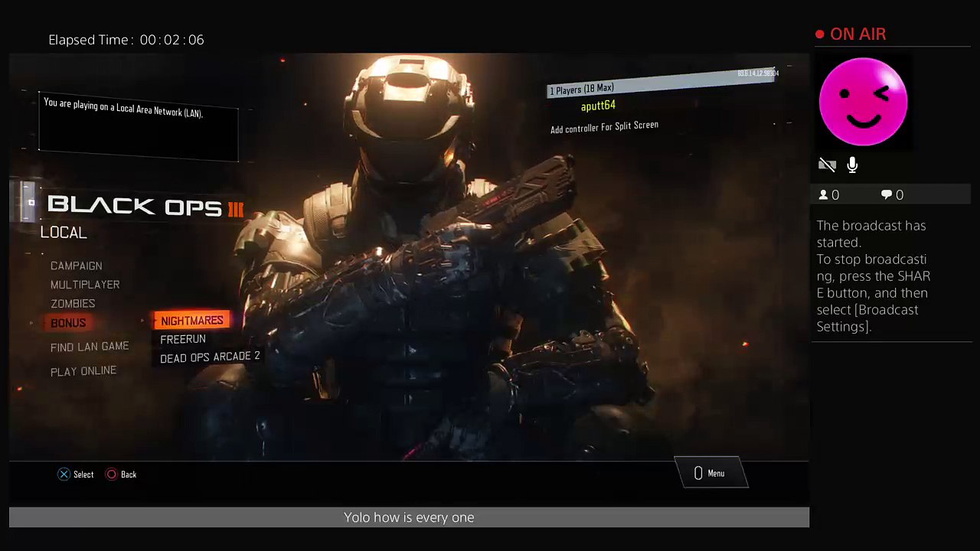
Task: Click the touchpad icon beside Menu
Action: [x=698, y=474]
